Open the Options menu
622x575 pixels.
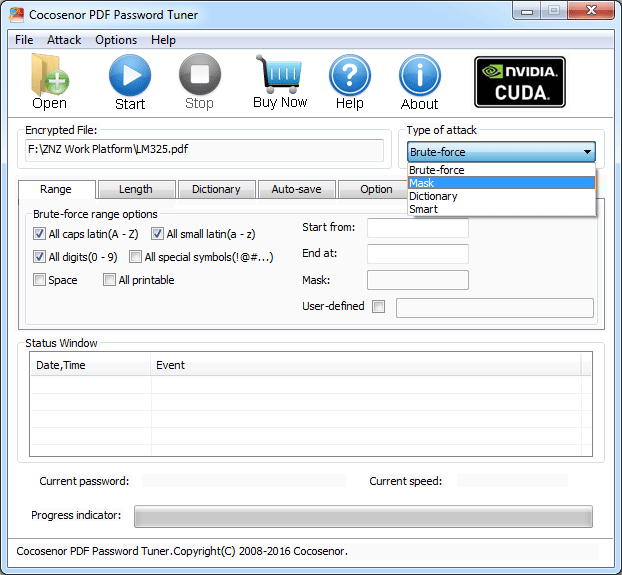pos(116,40)
